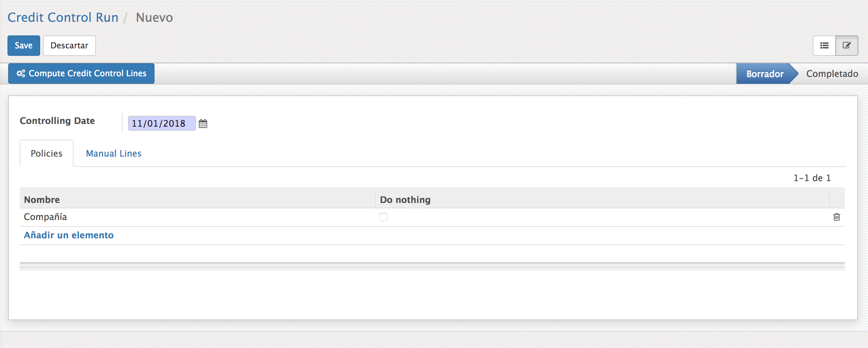Screen dimensions: 868x348
Task: Open the Policies tab
Action: click(x=47, y=154)
